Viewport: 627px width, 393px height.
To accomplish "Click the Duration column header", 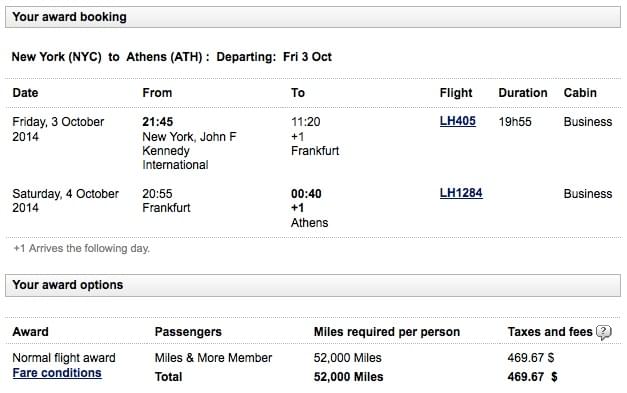I will point(523,93).
